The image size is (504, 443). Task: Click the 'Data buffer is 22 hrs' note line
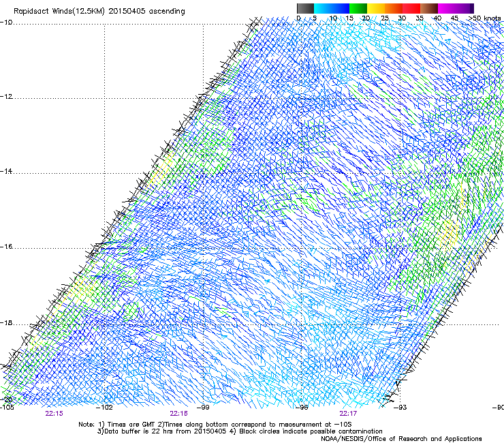(240, 431)
